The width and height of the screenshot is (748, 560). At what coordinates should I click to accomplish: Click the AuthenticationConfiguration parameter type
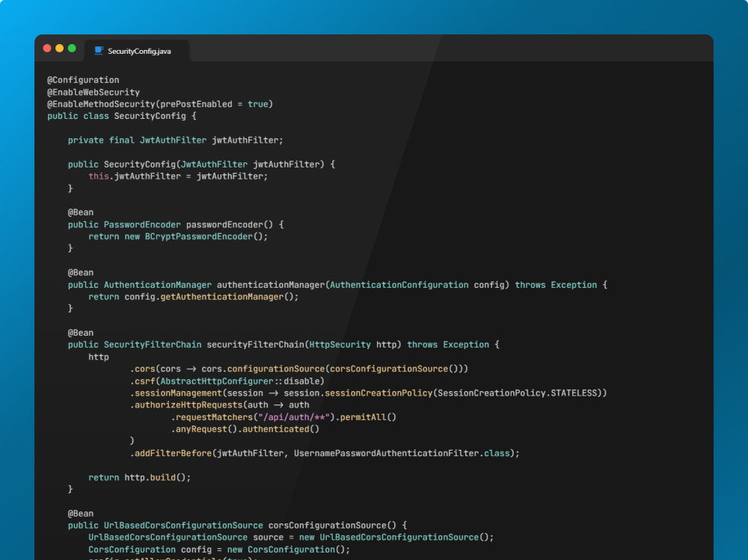pyautogui.click(x=399, y=285)
